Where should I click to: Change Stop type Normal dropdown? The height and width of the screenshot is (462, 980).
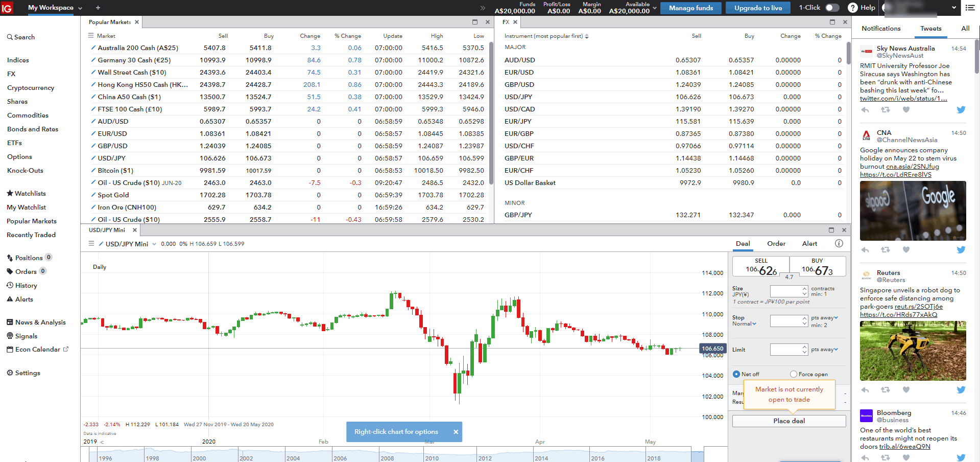tap(745, 324)
